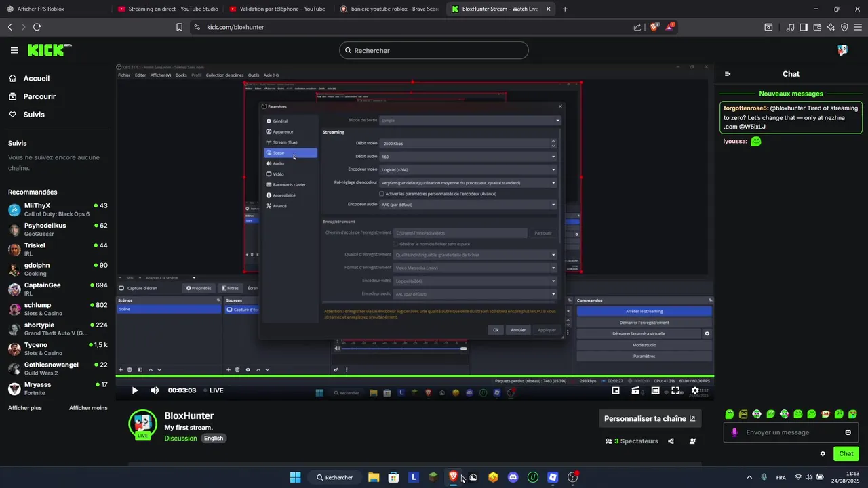Open Brave Wallet icon
Image resolution: width=868 pixels, height=488 pixels.
(x=817, y=27)
